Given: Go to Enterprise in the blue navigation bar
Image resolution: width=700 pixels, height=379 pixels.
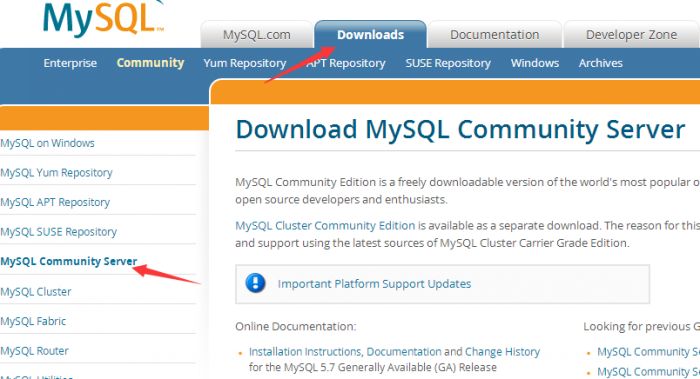Looking at the screenshot, I should [70, 63].
